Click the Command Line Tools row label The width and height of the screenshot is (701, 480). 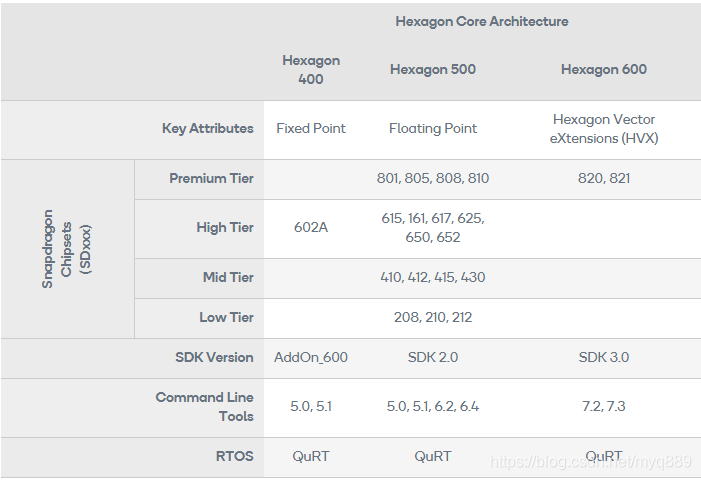[204, 407]
